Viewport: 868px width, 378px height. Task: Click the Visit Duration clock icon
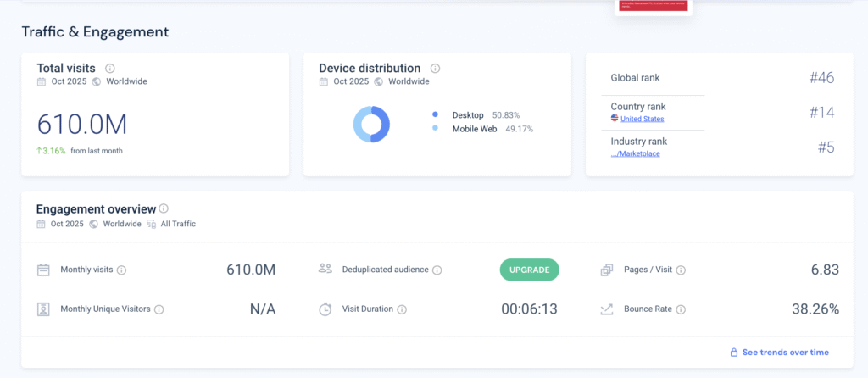[325, 309]
